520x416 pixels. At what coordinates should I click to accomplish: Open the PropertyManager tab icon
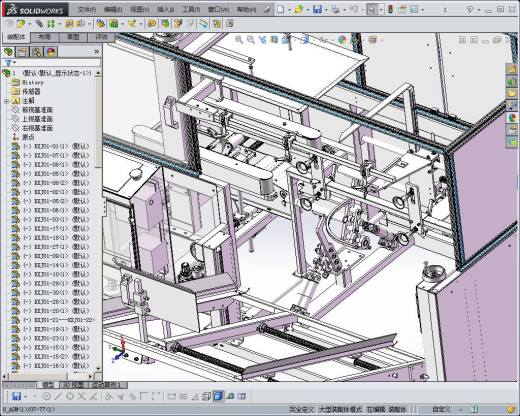click(x=23, y=52)
